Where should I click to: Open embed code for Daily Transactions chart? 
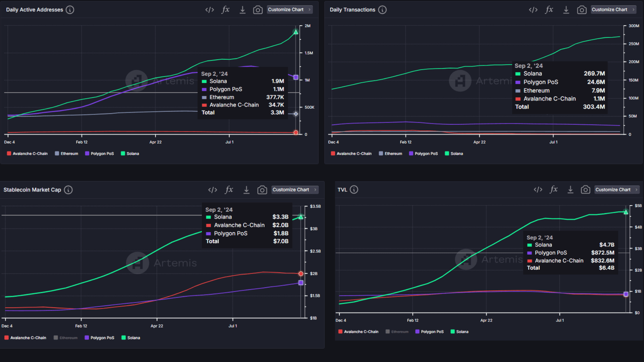(533, 10)
